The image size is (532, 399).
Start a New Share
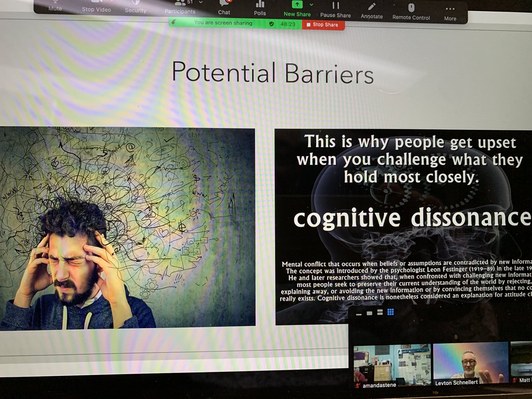297,9
